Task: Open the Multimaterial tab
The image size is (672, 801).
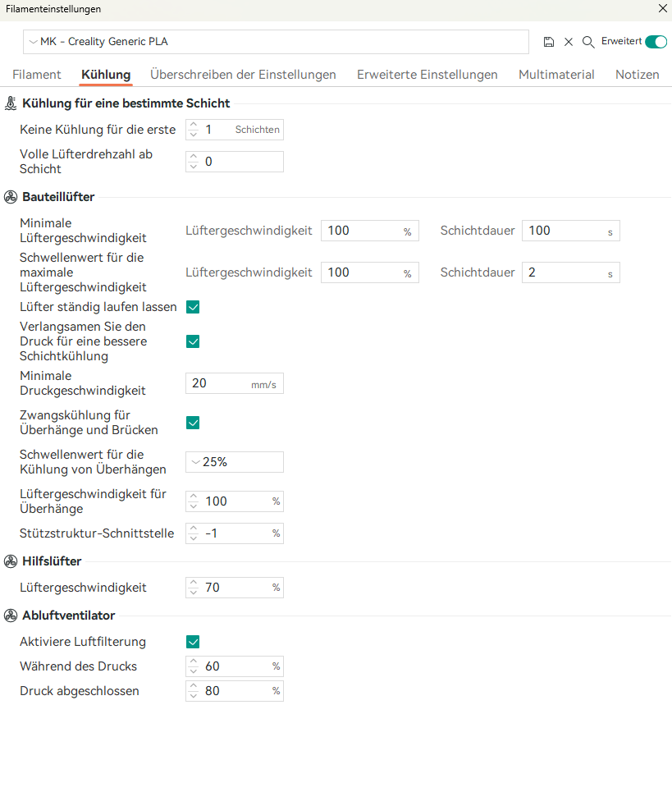Action: tap(556, 75)
